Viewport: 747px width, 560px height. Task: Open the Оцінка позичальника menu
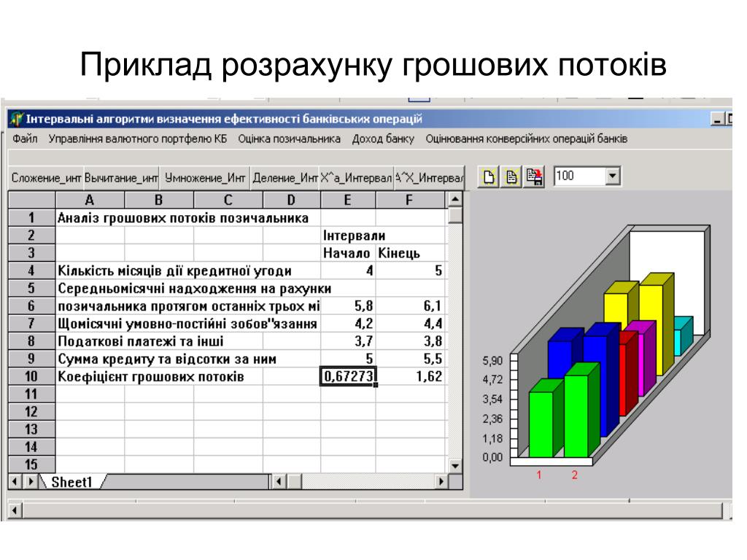tap(289, 139)
